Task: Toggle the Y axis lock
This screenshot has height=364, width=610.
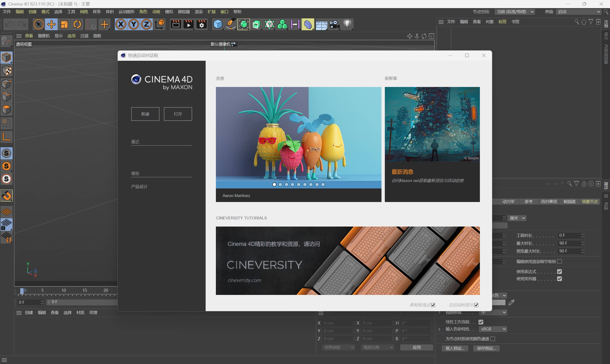Action: (x=134, y=24)
